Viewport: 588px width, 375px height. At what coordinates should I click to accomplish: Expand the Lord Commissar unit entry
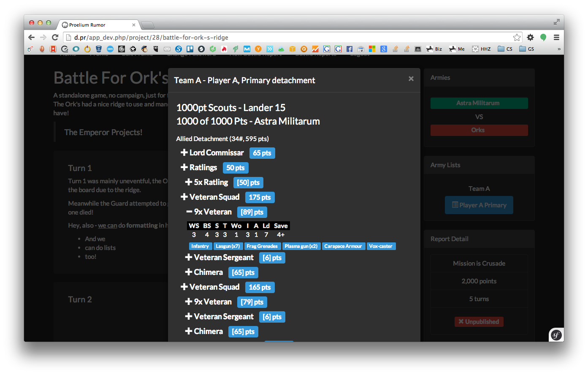point(184,152)
